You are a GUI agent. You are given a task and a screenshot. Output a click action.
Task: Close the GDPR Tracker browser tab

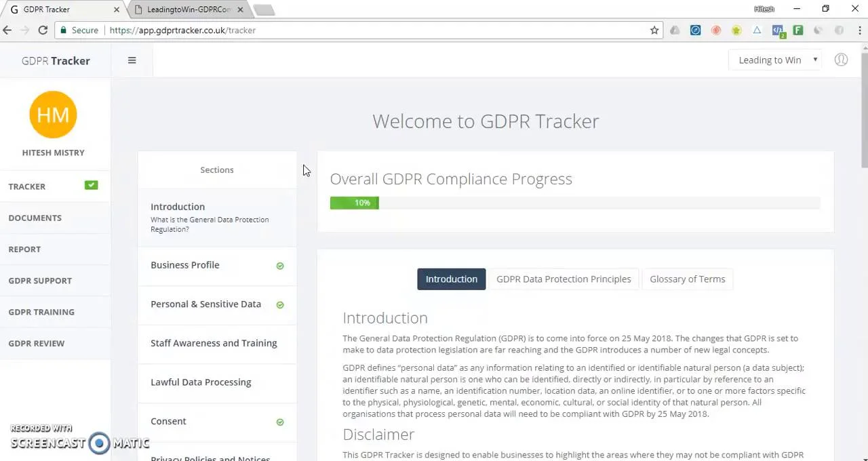116,9
